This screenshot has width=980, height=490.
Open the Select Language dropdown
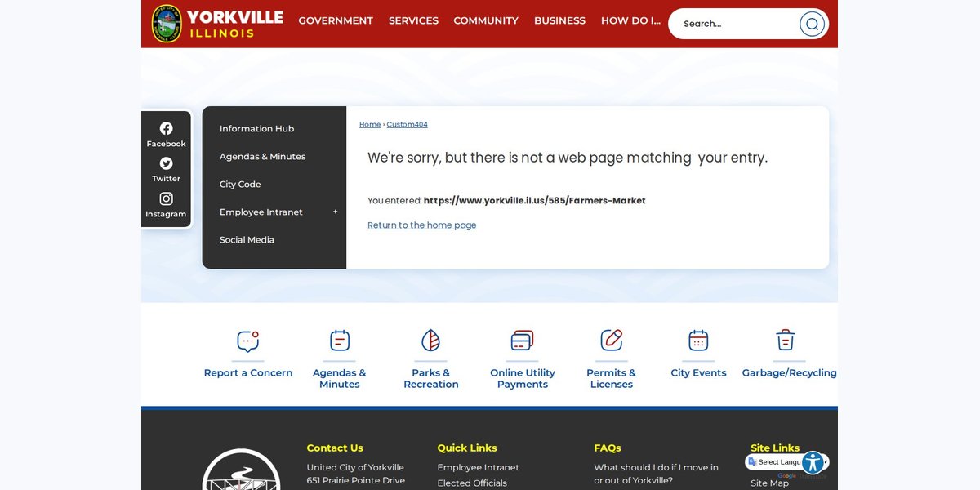click(x=787, y=462)
